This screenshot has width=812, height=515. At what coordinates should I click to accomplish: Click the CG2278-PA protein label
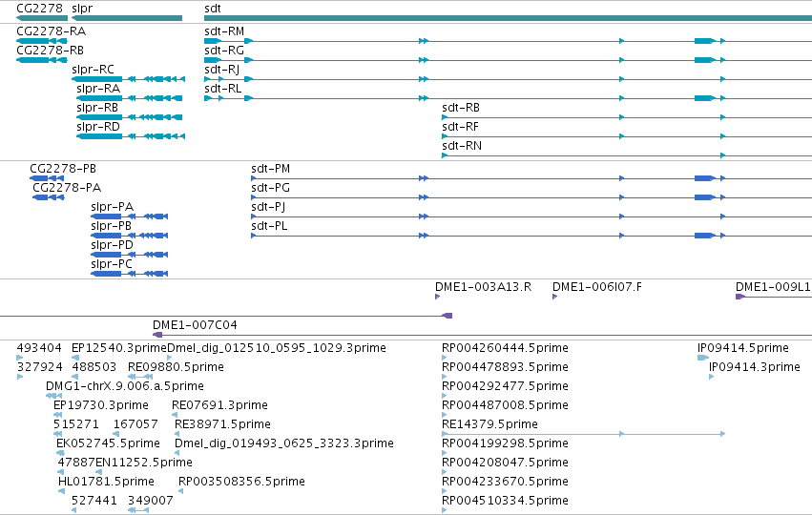click(67, 189)
